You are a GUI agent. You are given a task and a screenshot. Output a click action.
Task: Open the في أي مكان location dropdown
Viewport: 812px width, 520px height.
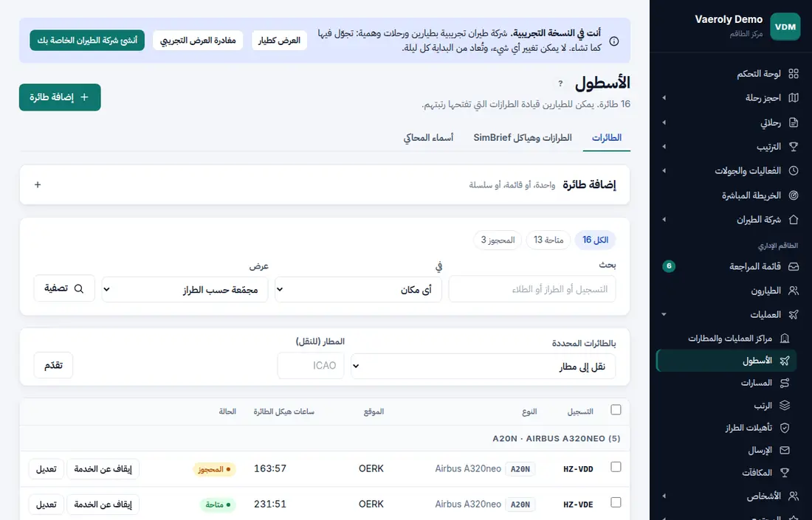click(x=358, y=289)
